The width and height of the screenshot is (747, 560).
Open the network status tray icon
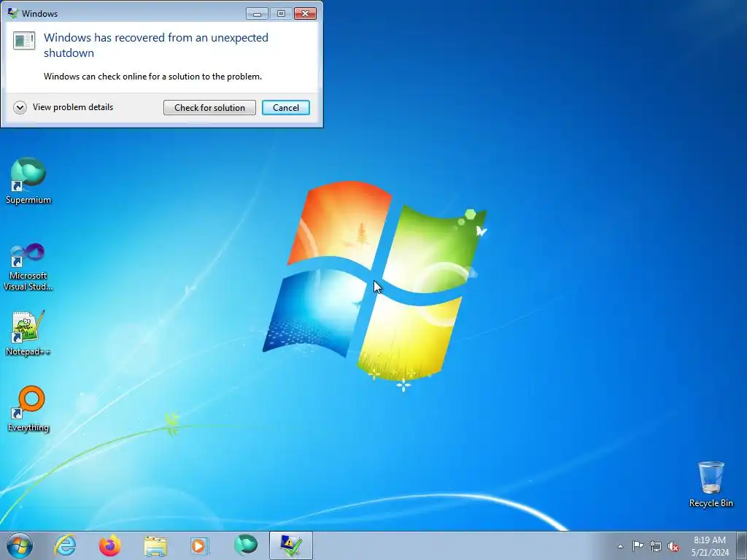click(x=656, y=546)
